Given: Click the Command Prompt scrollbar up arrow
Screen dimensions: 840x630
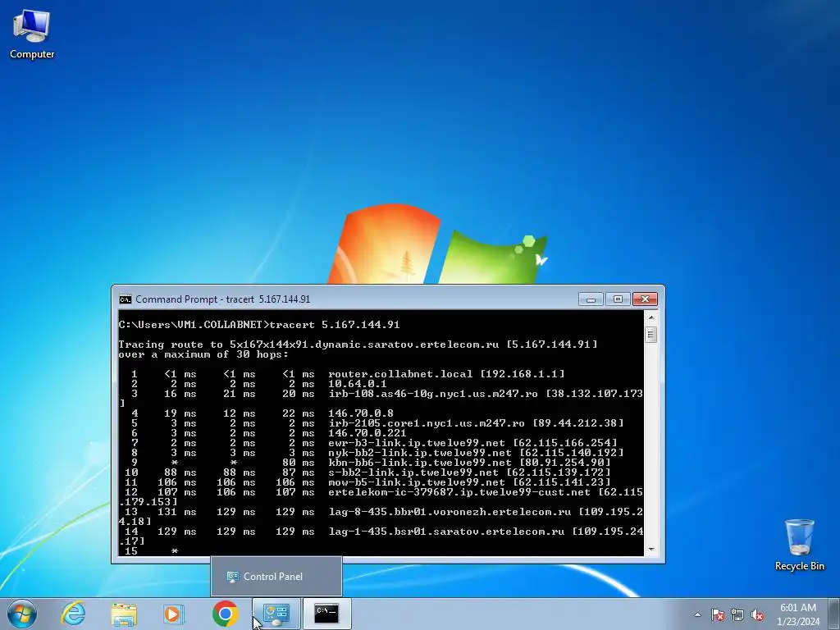Looking at the screenshot, I should pos(651,317).
